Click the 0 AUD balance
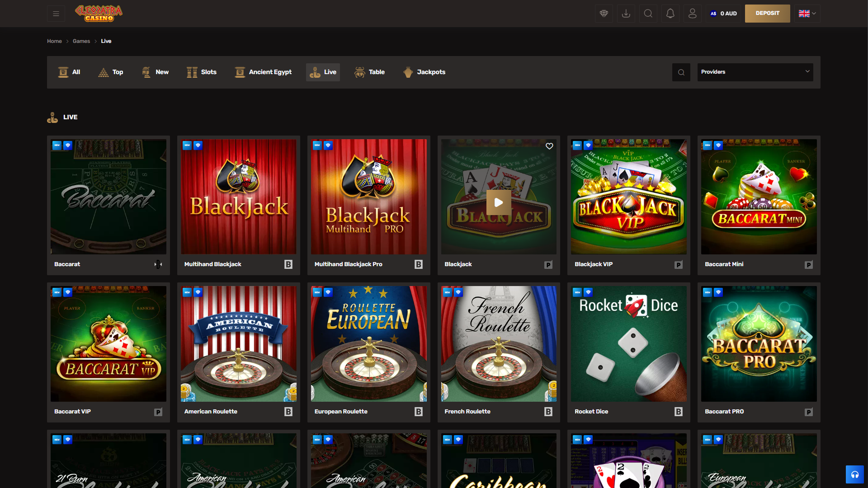The height and width of the screenshot is (488, 868). pos(724,14)
